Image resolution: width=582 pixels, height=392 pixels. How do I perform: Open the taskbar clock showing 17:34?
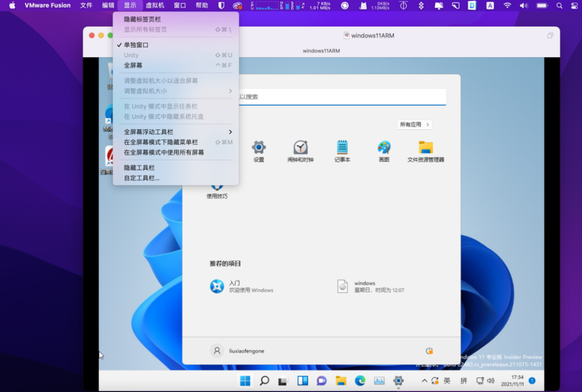tap(512, 381)
